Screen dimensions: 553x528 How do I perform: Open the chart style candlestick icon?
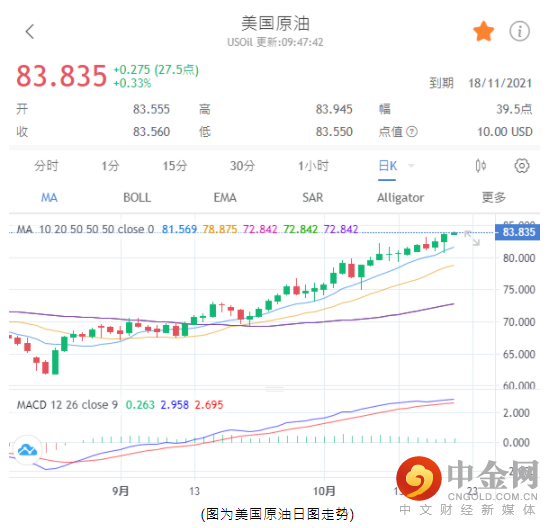coord(480,165)
